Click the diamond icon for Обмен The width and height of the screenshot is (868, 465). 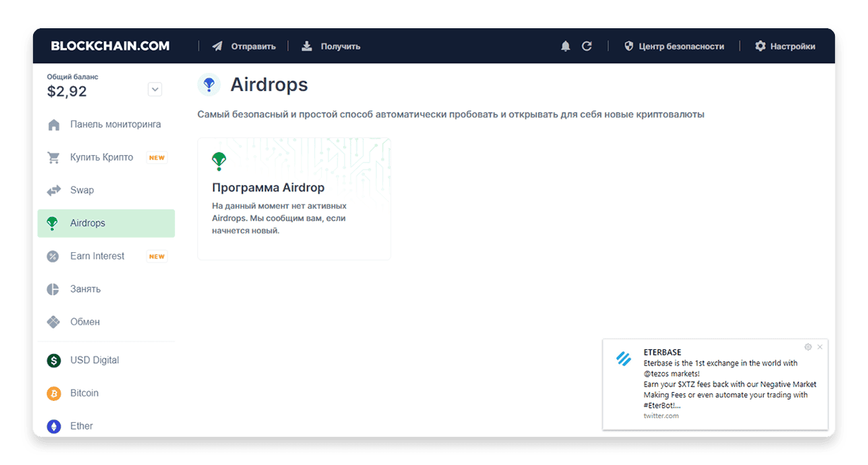pos(53,322)
